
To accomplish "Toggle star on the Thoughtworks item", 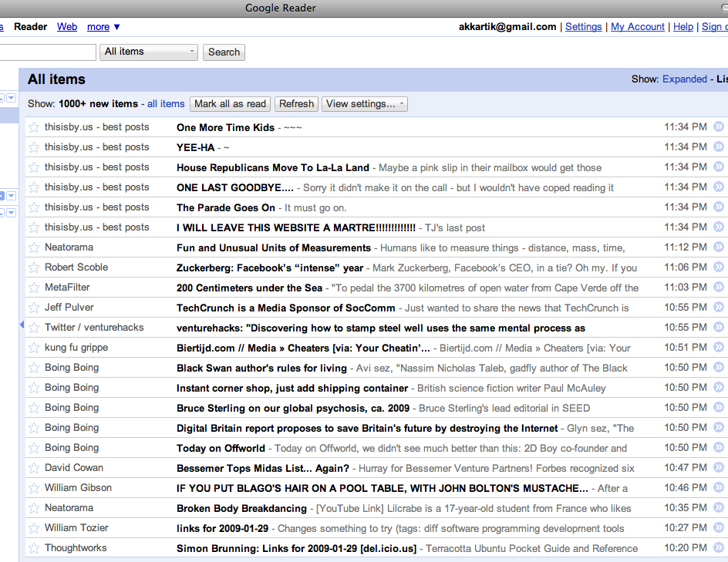I will pos(34,548).
